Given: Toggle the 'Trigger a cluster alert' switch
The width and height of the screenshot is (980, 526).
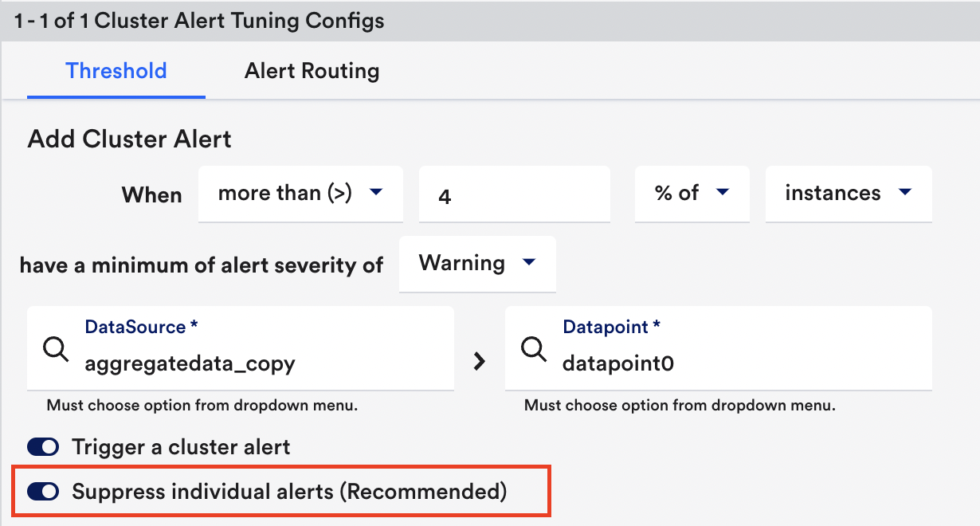Looking at the screenshot, I should click(43, 447).
